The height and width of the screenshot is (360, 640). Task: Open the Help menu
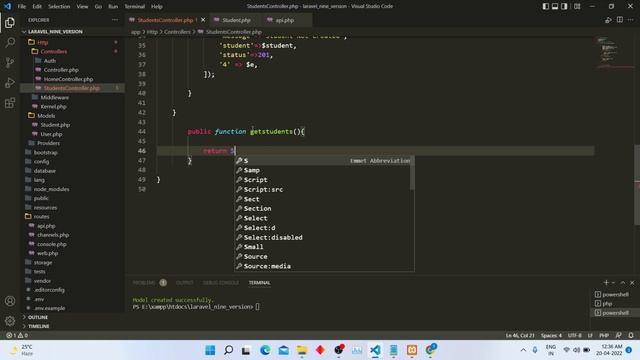(x=157, y=7)
